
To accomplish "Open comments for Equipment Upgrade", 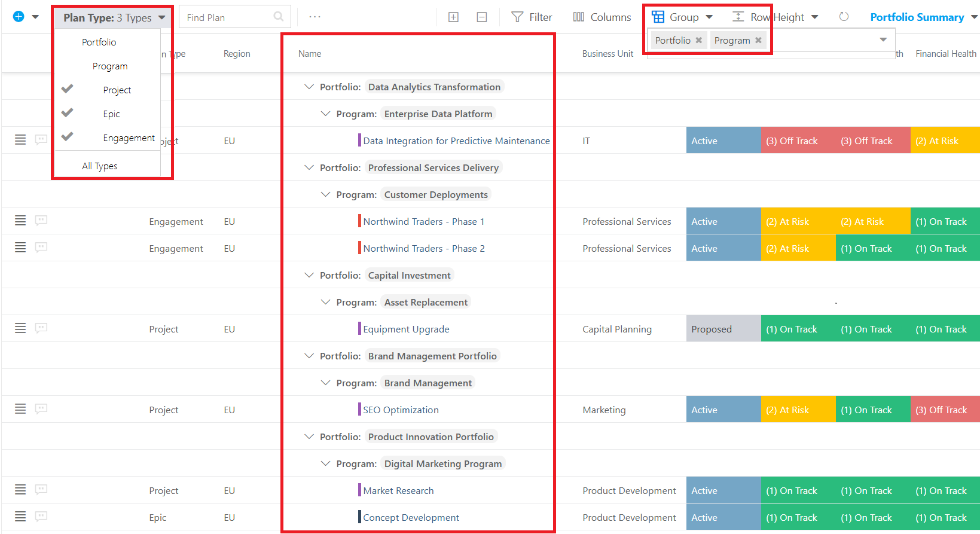I will pyautogui.click(x=41, y=328).
